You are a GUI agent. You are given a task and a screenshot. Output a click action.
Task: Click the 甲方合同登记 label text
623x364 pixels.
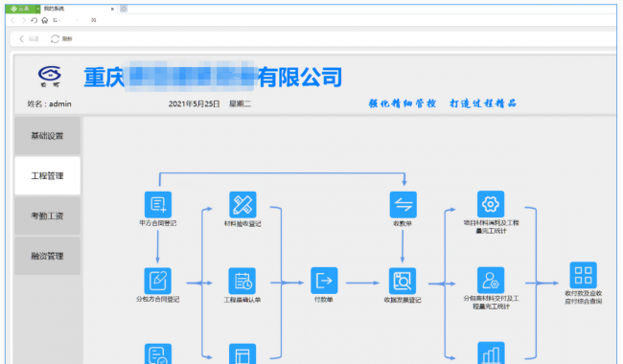158,223
